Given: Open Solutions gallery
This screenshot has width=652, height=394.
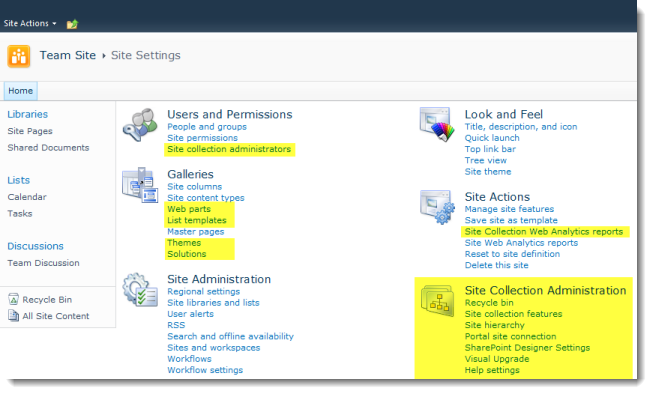Looking at the screenshot, I should coord(186,254).
